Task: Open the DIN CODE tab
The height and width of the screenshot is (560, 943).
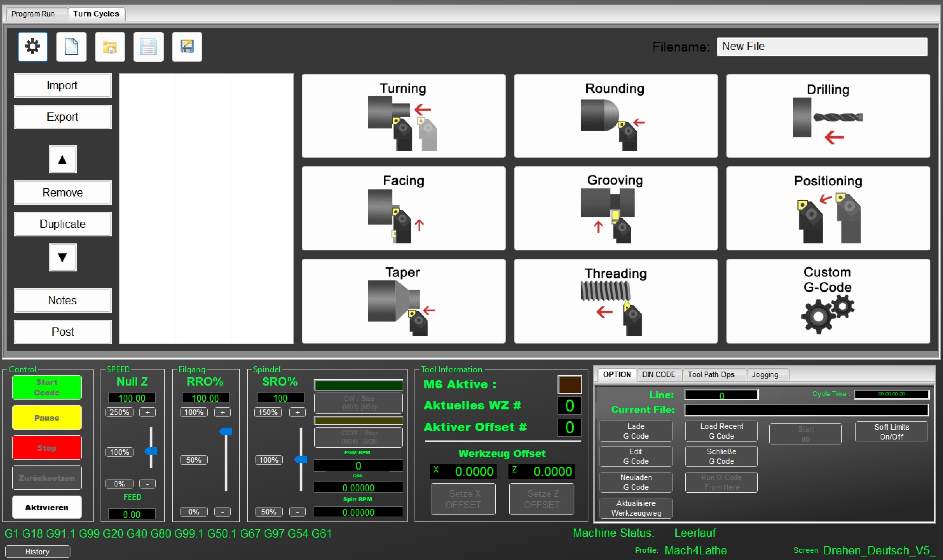Action: [x=658, y=374]
